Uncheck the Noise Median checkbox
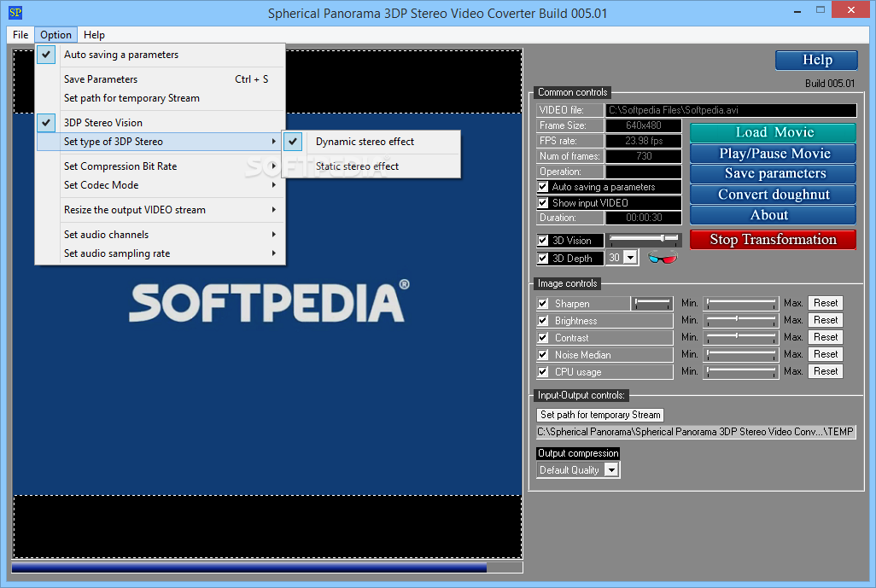This screenshot has height=588, width=876. pyautogui.click(x=543, y=354)
